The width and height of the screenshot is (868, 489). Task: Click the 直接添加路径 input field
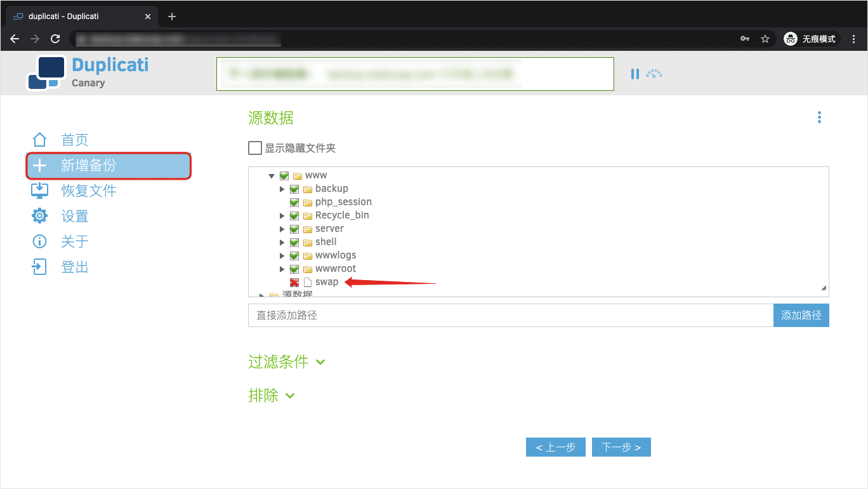pos(511,315)
